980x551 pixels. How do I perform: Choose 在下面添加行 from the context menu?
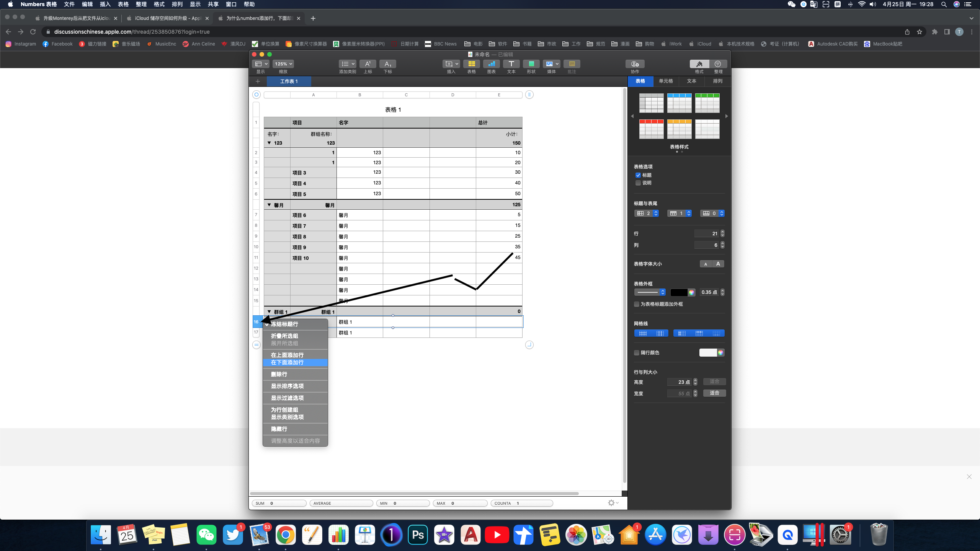pos(287,362)
